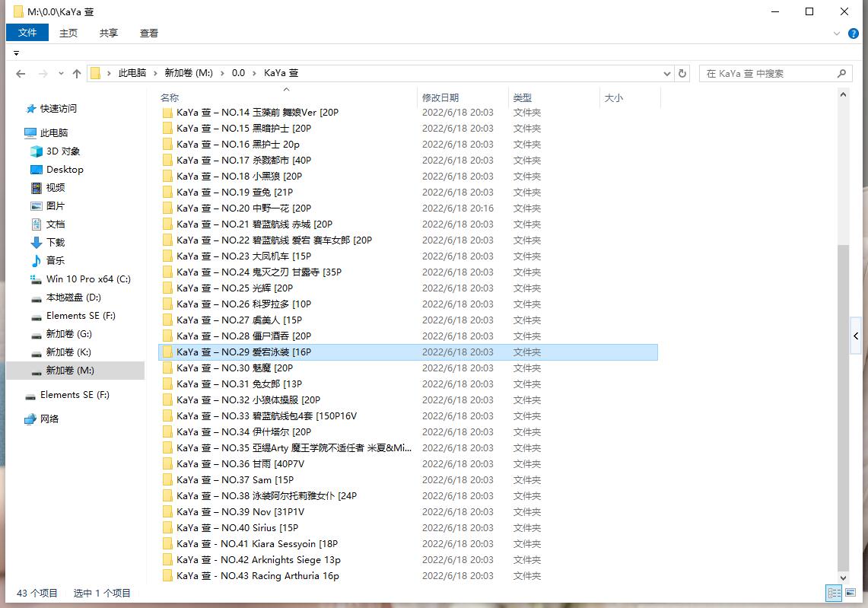Switch to large thumbnails view icon

pyautogui.click(x=851, y=593)
